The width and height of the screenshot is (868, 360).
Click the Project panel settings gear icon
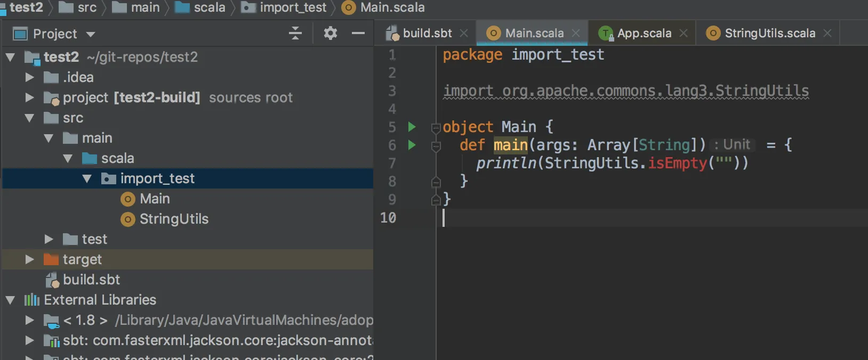(x=331, y=34)
